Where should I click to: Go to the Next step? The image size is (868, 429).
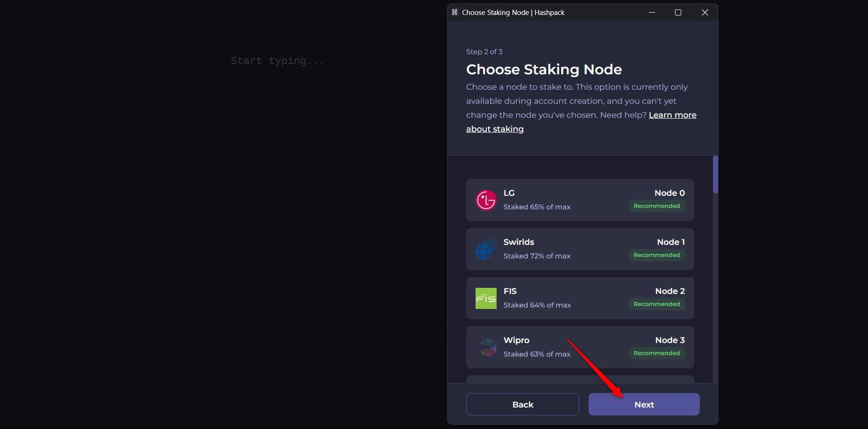pos(644,404)
